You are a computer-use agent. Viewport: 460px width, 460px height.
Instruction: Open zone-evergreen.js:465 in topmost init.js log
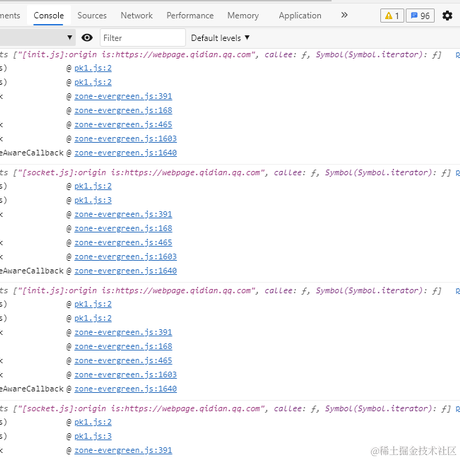pyautogui.click(x=123, y=125)
